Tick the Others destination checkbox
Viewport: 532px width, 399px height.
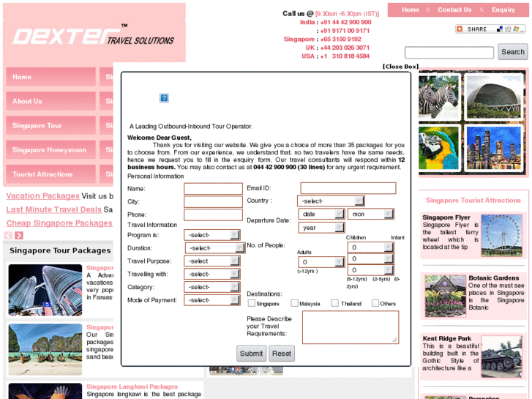375,303
